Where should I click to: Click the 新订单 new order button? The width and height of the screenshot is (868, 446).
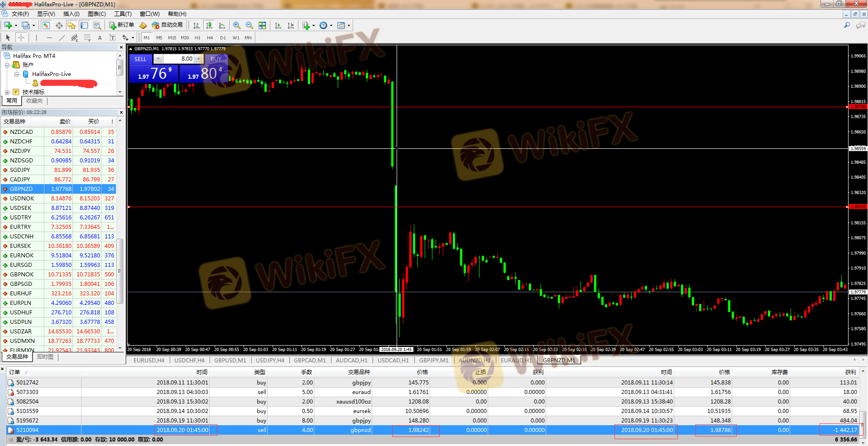pyautogui.click(x=121, y=25)
